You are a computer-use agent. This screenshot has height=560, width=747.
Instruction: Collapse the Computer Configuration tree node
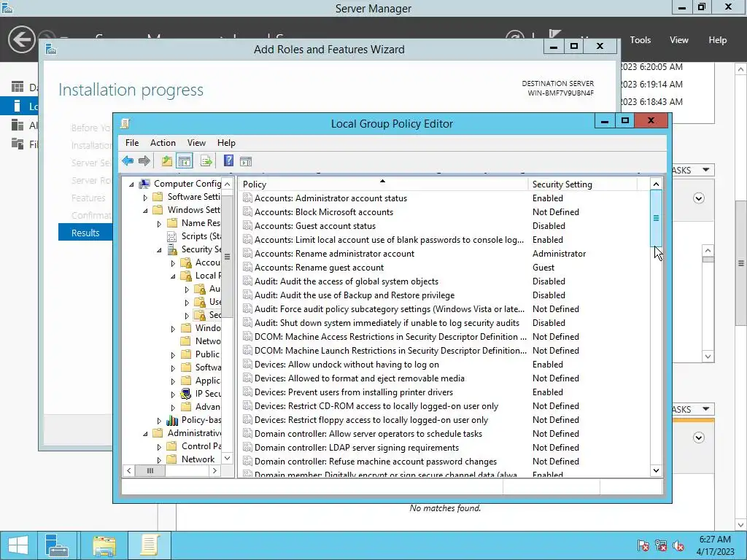[131, 184]
